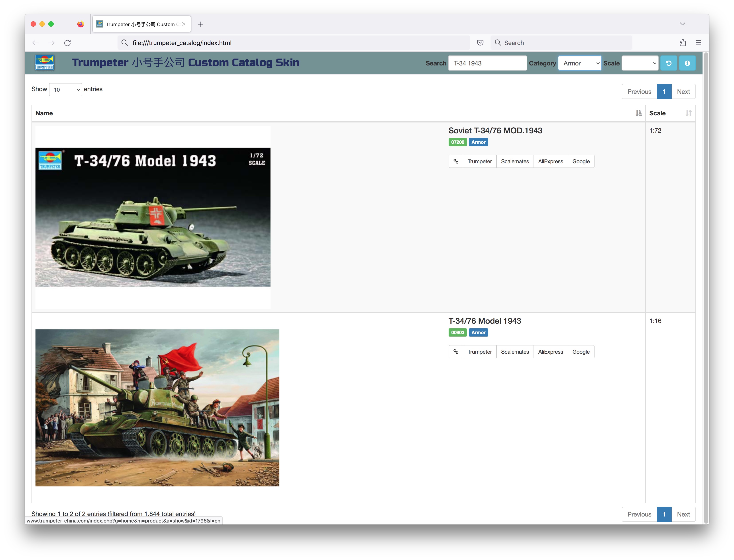Click the Pocket save icon in toolbar
The width and height of the screenshot is (734, 560).
480,43
